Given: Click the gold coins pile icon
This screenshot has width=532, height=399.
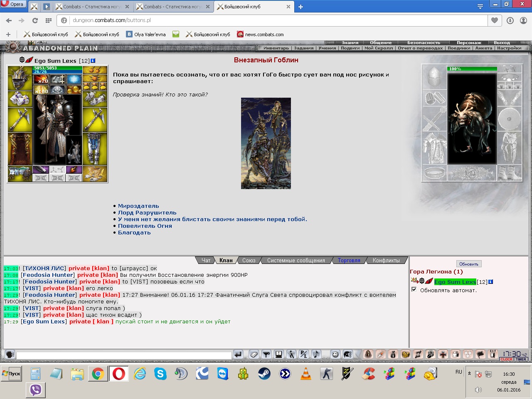Looking at the screenshot, I should (x=406, y=355).
